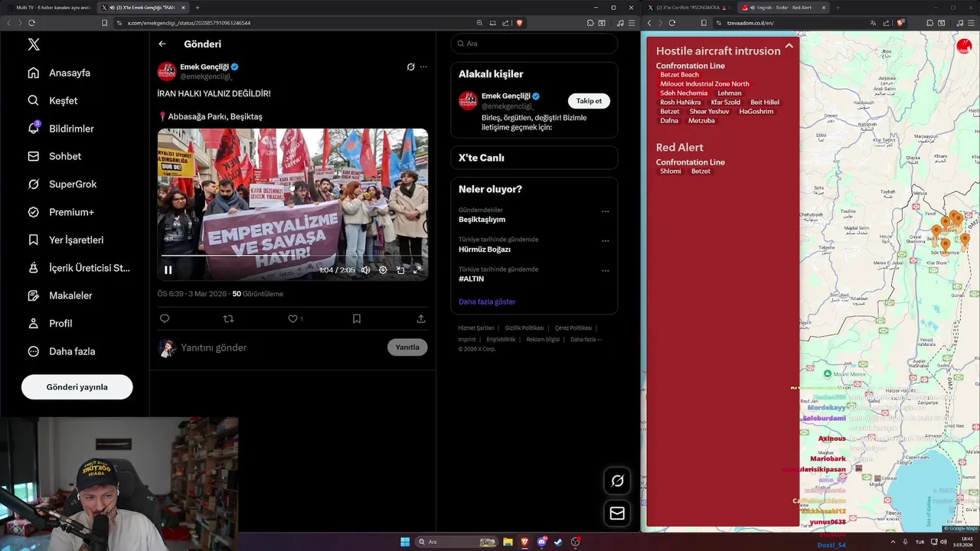Click the Tzofar logo on map
The height and width of the screenshot is (551, 980).
coord(964,46)
